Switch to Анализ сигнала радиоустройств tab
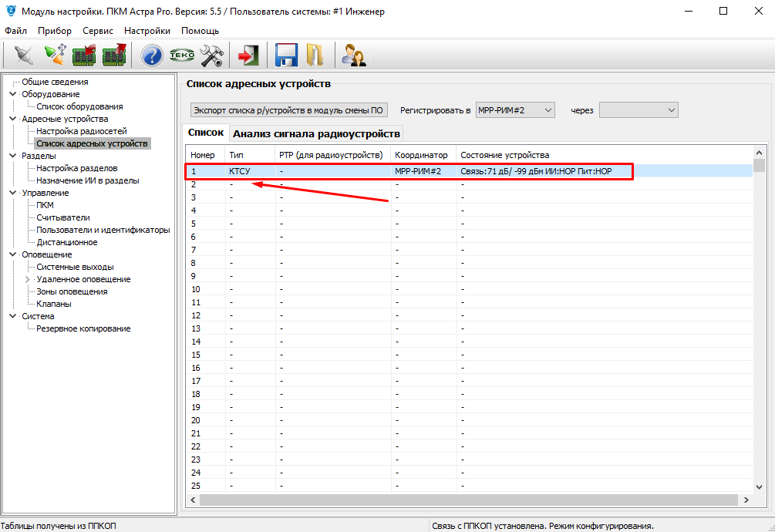This screenshot has height=532, width=775. [316, 133]
